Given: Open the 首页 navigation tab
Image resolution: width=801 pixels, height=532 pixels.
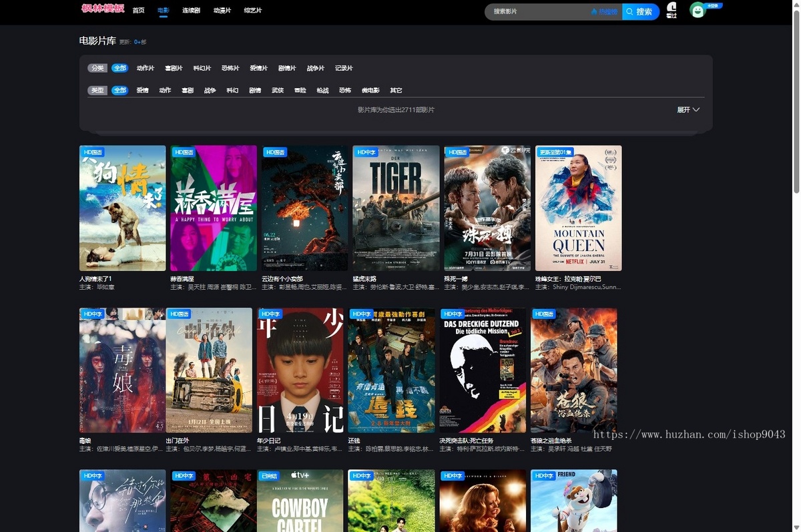Looking at the screenshot, I should (138, 11).
